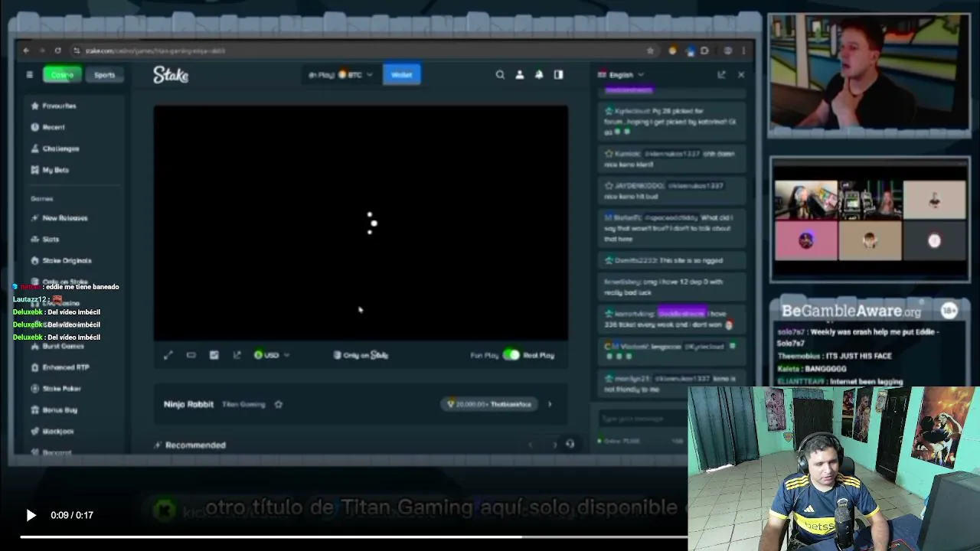This screenshot has width=980, height=551.
Task: Bookmark the page with the star icon
Action: point(650,51)
